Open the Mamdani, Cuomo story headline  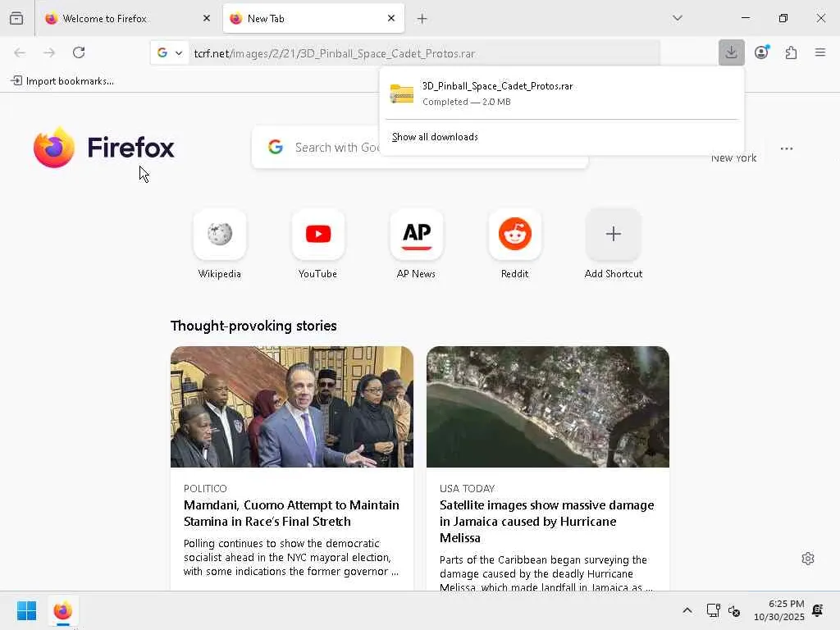coord(291,514)
